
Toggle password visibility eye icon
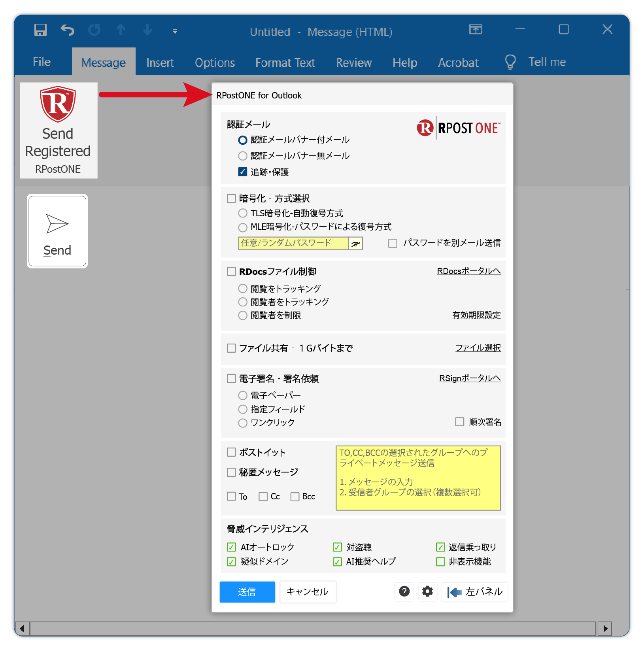pos(355,244)
